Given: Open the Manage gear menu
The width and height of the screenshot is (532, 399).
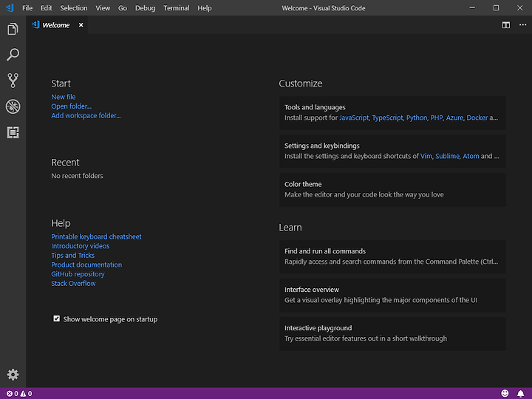Looking at the screenshot, I should pos(13,375).
